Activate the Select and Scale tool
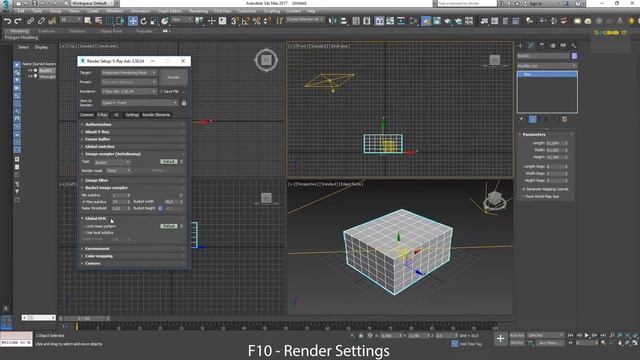640x360 pixels. (x=154, y=21)
